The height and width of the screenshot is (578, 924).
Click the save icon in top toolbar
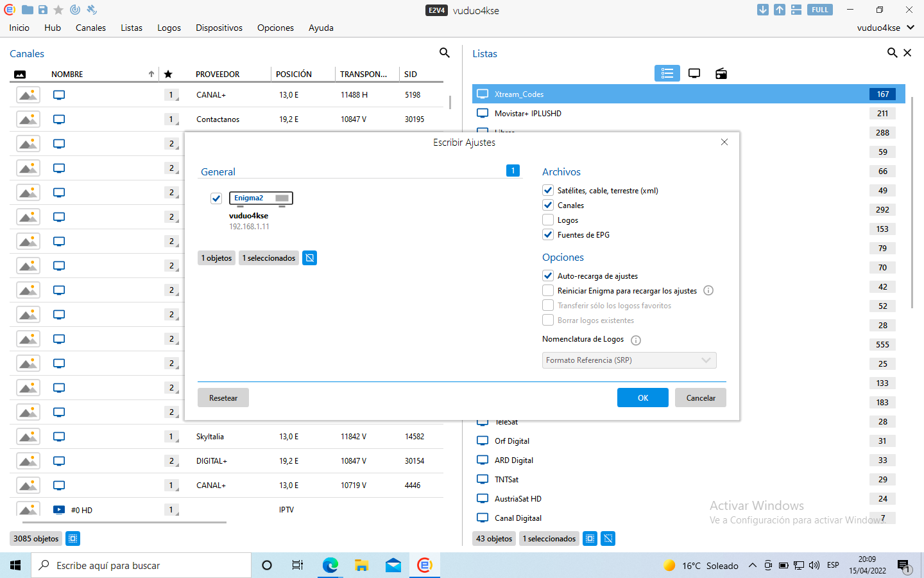point(43,10)
